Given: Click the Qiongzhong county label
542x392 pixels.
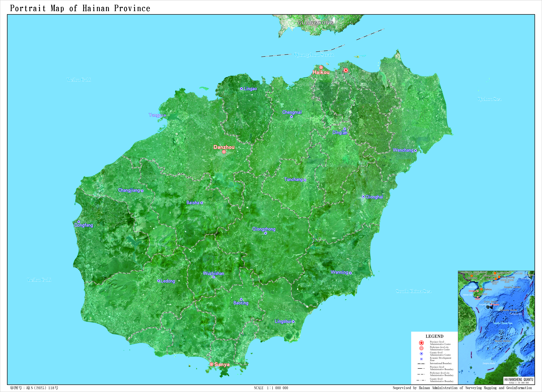Looking at the screenshot, I should [x=264, y=229].
